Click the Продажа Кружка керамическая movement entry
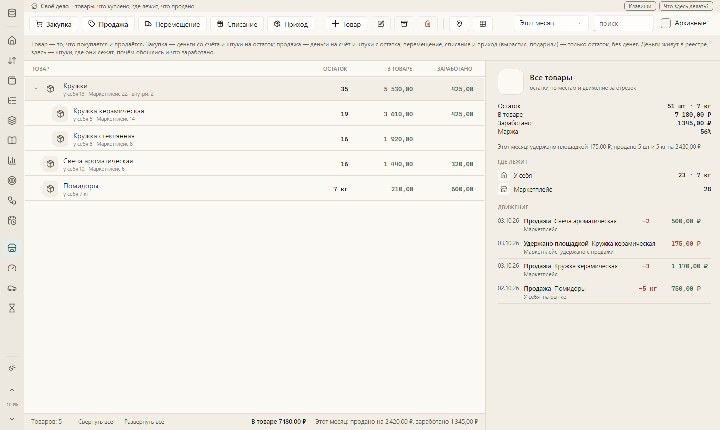The height and width of the screenshot is (430, 720). pos(604,270)
